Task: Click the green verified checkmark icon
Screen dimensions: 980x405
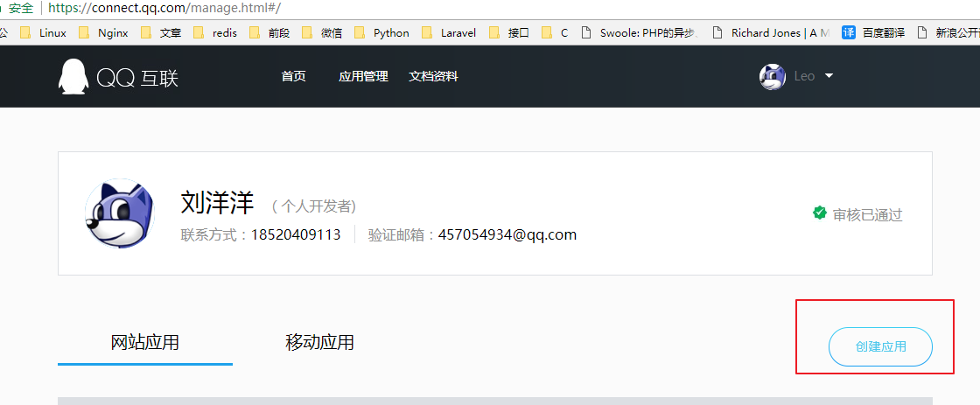Action: 820,213
